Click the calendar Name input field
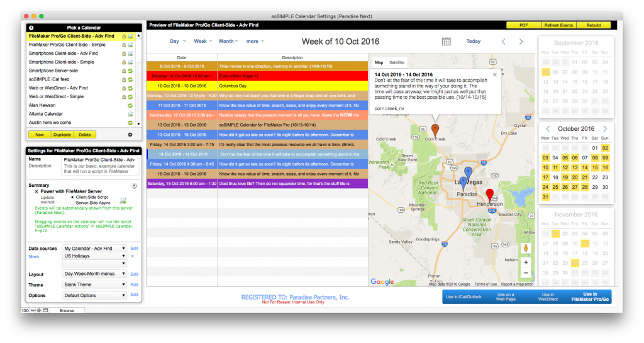Viewport: 644px width, 343px height. (x=99, y=159)
